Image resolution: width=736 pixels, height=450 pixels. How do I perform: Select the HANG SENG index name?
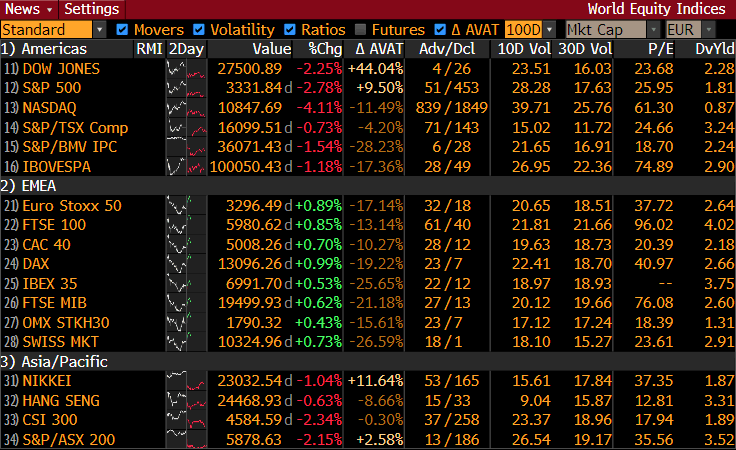pos(61,400)
